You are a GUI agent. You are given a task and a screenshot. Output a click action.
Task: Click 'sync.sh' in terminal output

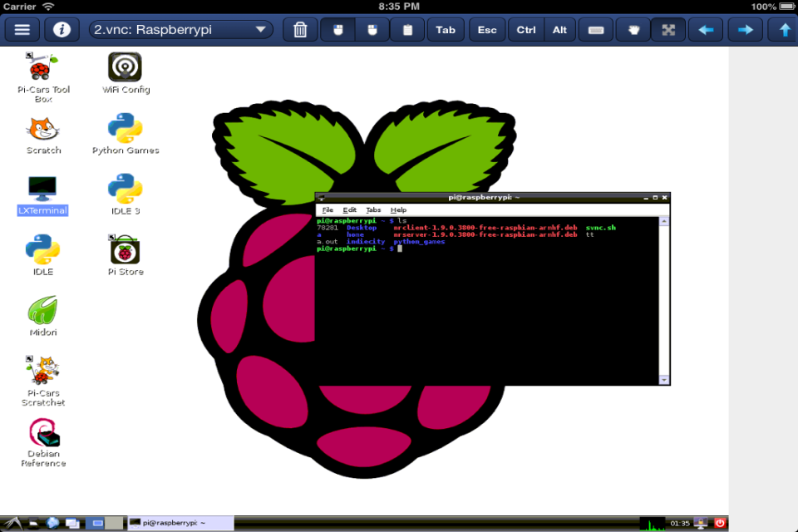(600, 228)
